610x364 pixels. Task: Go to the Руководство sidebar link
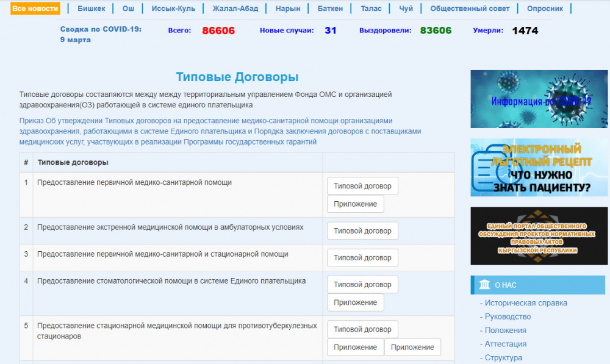pos(508,316)
